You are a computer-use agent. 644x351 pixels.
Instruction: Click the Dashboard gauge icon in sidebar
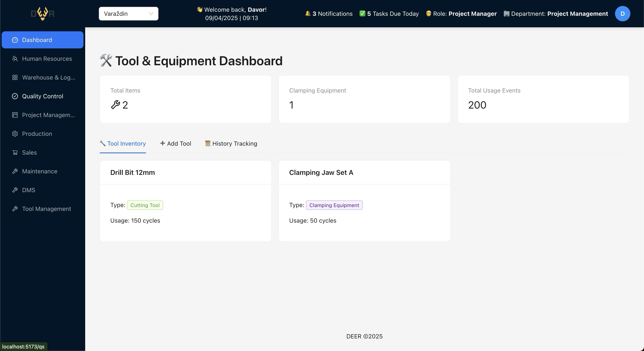(x=15, y=40)
